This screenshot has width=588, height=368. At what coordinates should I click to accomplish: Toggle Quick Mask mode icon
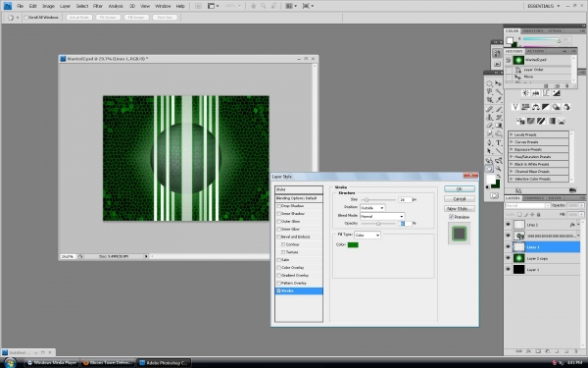(x=494, y=195)
